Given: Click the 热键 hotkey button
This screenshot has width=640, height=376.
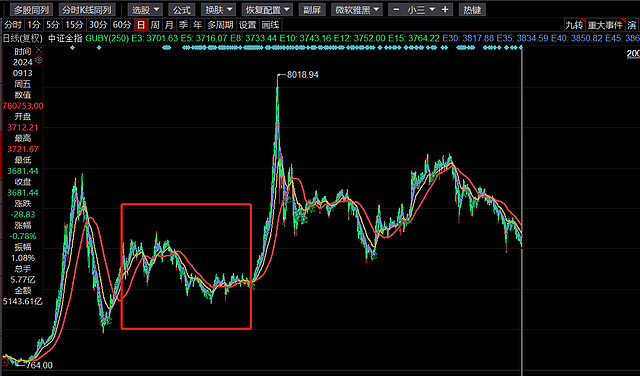Looking at the screenshot, I should click(472, 9).
